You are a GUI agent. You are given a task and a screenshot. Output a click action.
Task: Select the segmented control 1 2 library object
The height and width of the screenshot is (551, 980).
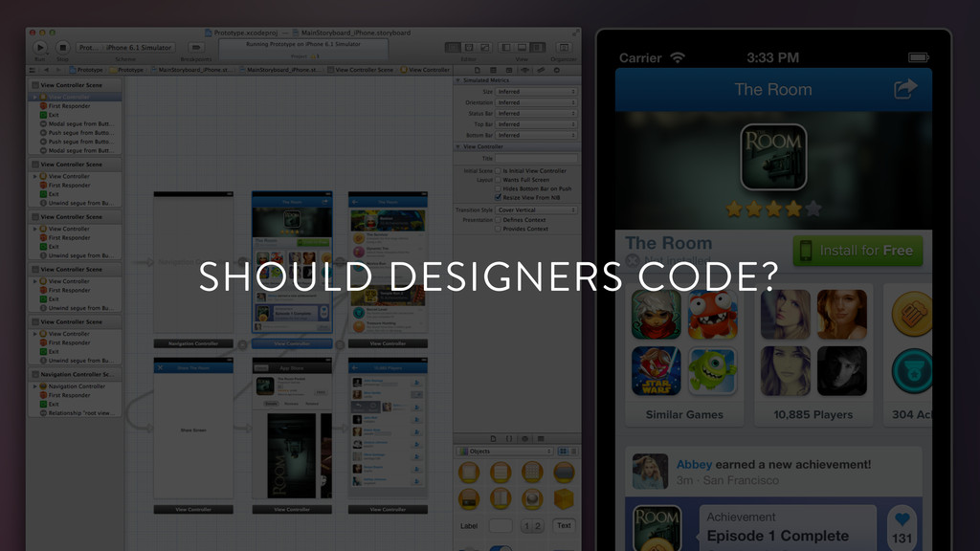tap(532, 526)
